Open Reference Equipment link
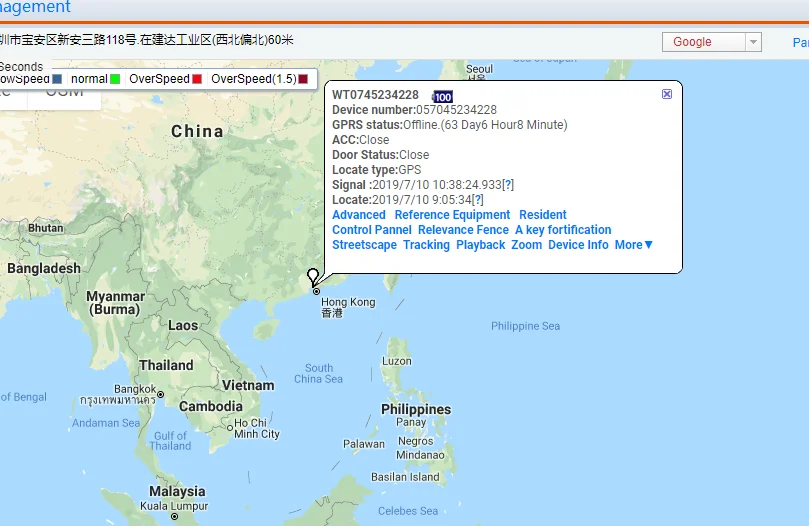Screen dimensions: 809x526 pyautogui.click(x=452, y=215)
